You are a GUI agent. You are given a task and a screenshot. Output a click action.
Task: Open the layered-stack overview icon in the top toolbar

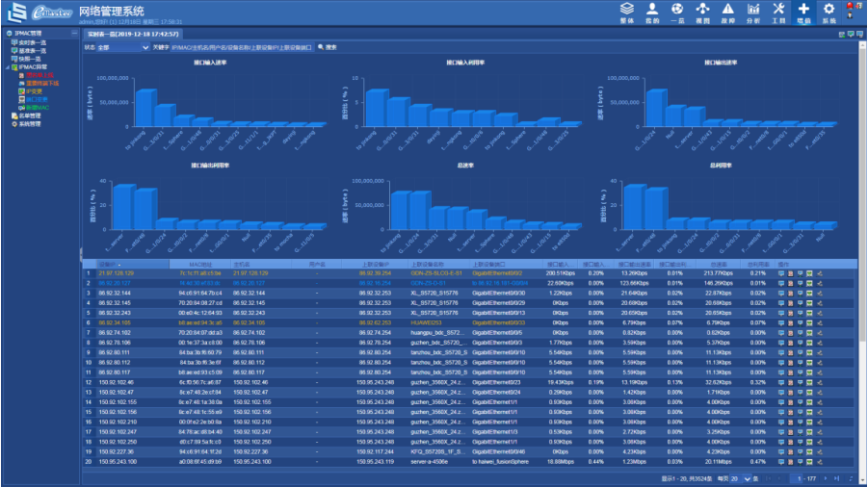pos(626,9)
